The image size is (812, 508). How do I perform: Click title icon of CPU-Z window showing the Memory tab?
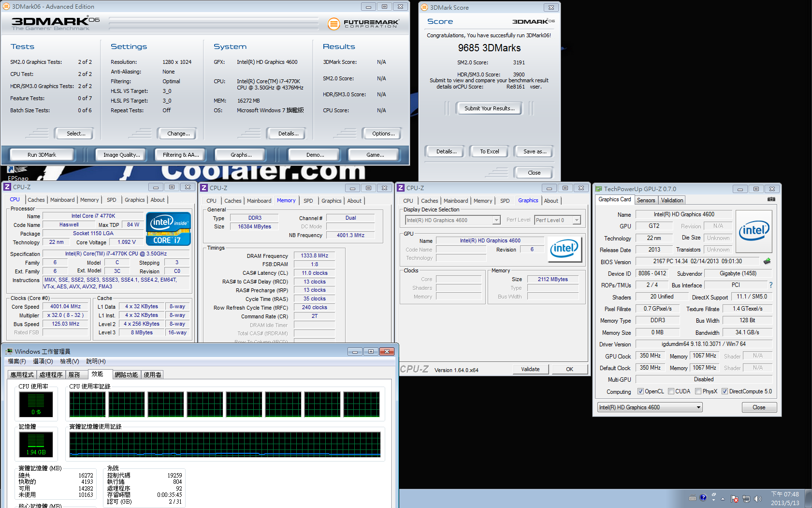(x=204, y=188)
